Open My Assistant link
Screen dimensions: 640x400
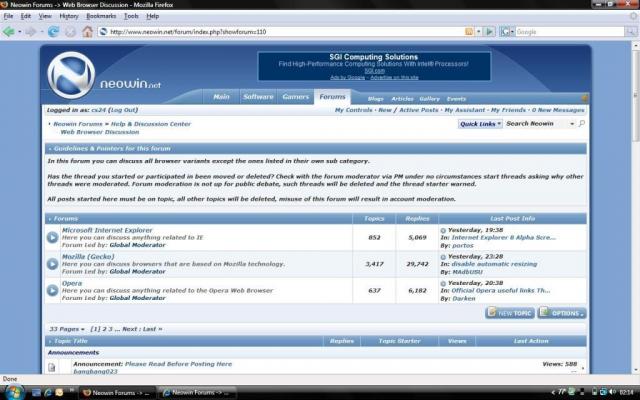pos(464,110)
